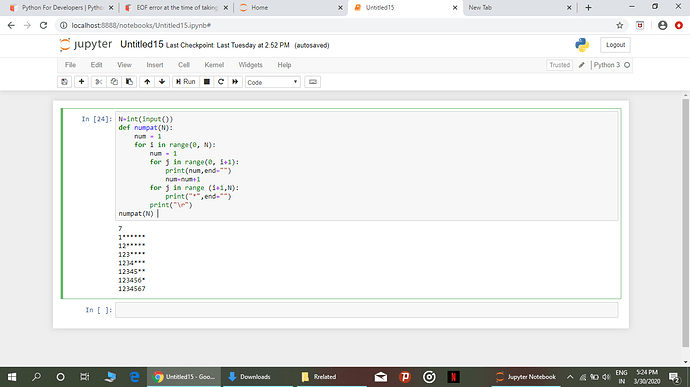The image size is (690, 387).
Task: Open the cell type Code dropdown
Action: [273, 82]
